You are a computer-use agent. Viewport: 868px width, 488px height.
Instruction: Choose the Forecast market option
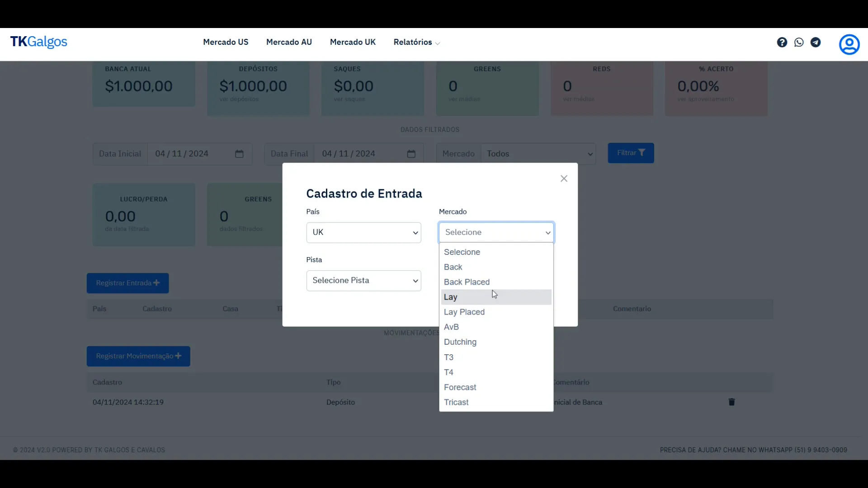click(x=496, y=387)
